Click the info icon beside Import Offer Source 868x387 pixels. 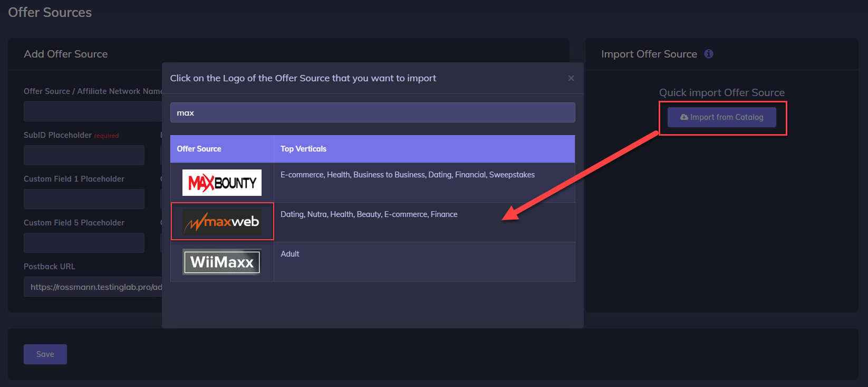click(709, 54)
